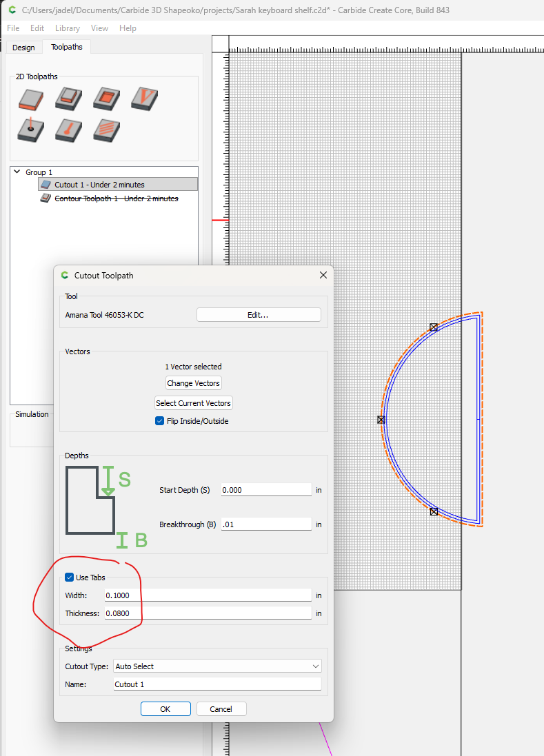This screenshot has width=544, height=756.
Task: Click the Group 1 label
Action: (x=39, y=172)
